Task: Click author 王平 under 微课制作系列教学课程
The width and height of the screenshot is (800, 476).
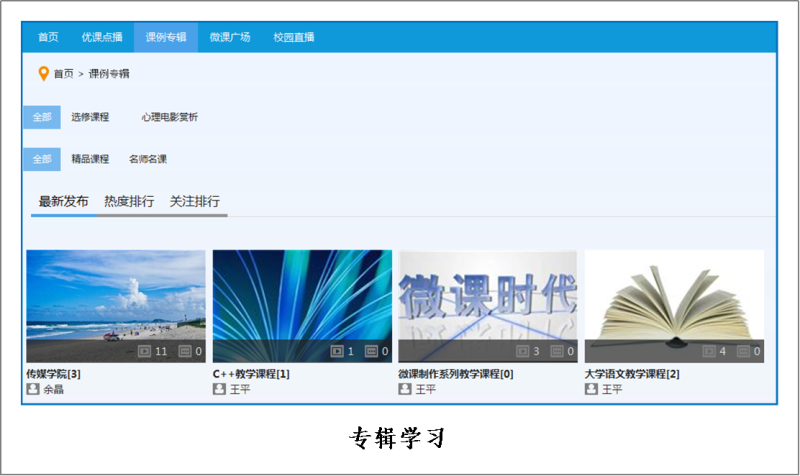Action: (426, 389)
